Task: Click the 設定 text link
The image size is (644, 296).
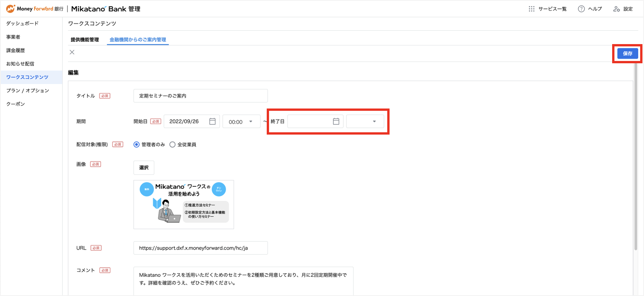Action: tap(628, 9)
